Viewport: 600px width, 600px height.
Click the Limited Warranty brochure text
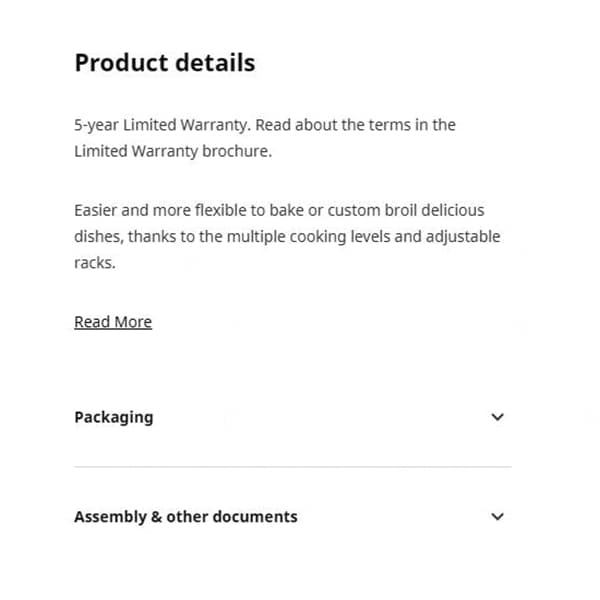pos(172,151)
